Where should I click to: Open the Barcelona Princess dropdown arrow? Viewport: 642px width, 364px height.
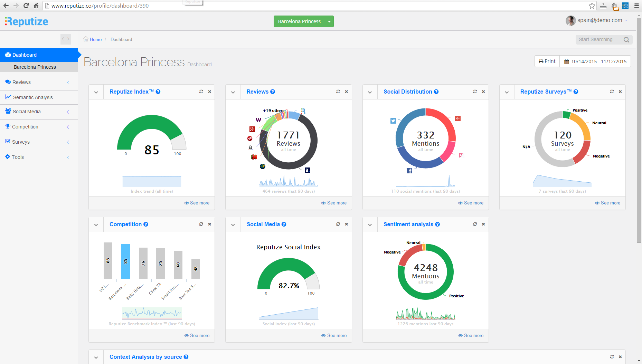pos(329,21)
